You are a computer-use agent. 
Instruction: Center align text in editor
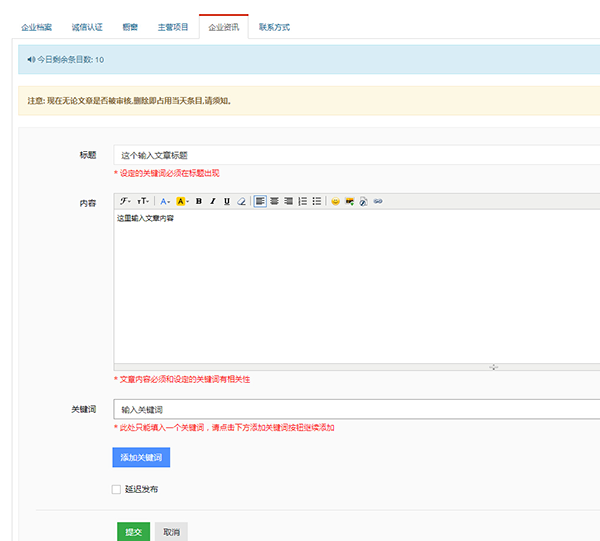coord(274,201)
